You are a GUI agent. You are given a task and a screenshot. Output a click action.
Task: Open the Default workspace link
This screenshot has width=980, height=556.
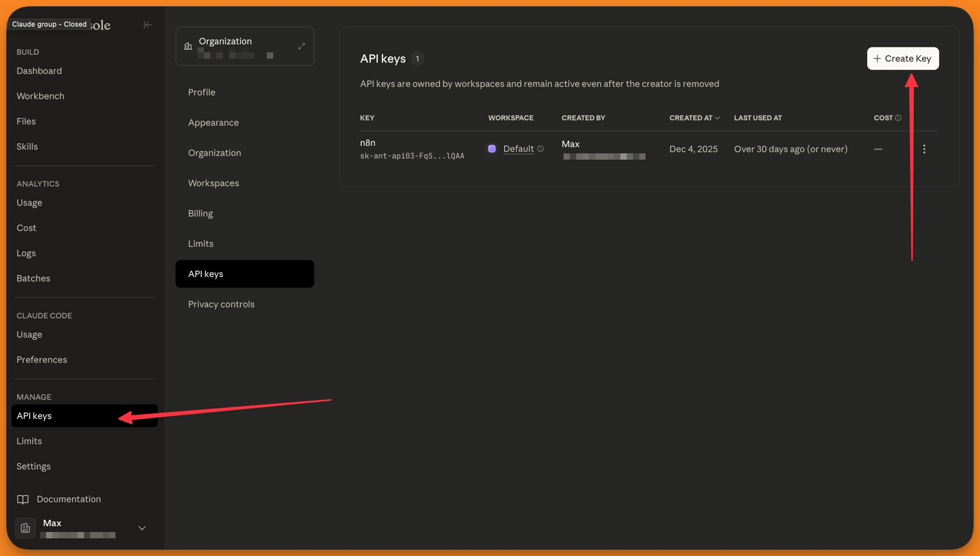click(519, 149)
